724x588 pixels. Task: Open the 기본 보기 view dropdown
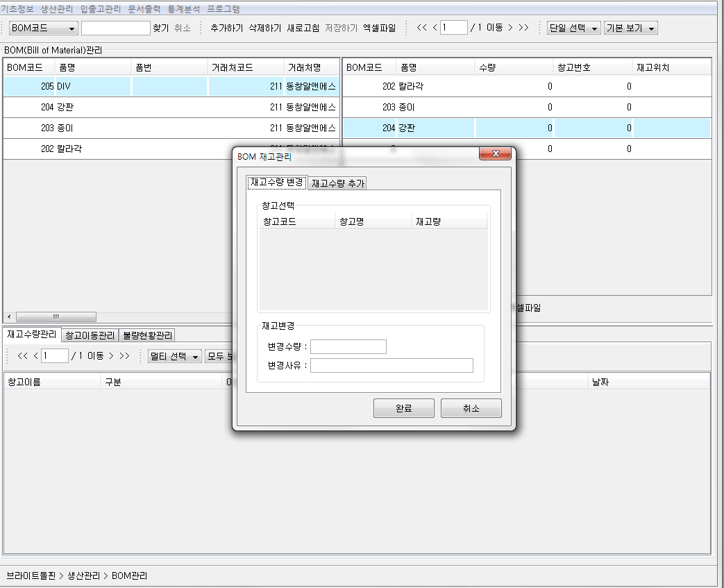630,28
